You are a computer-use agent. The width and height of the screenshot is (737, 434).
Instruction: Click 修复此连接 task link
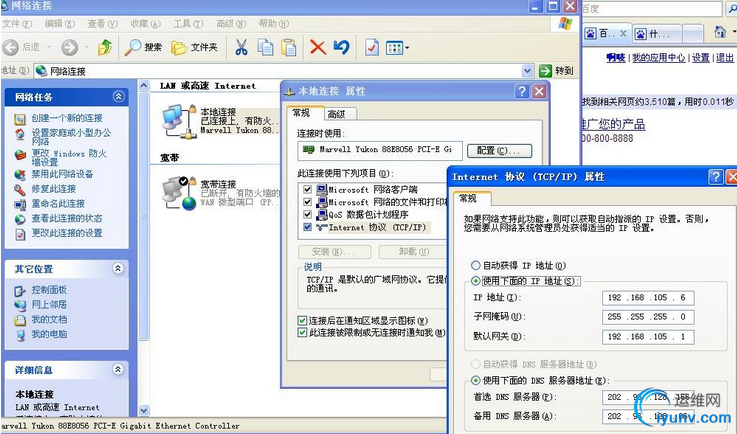54,189
